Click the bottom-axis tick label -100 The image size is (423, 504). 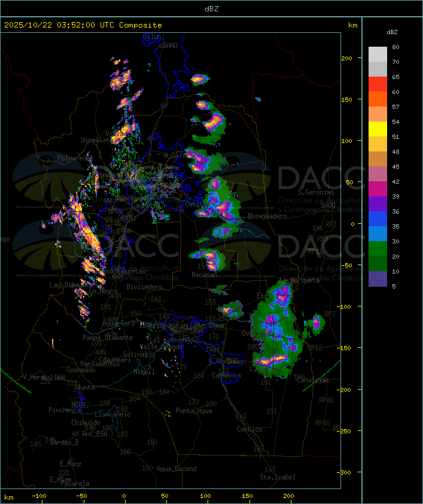tap(39, 496)
